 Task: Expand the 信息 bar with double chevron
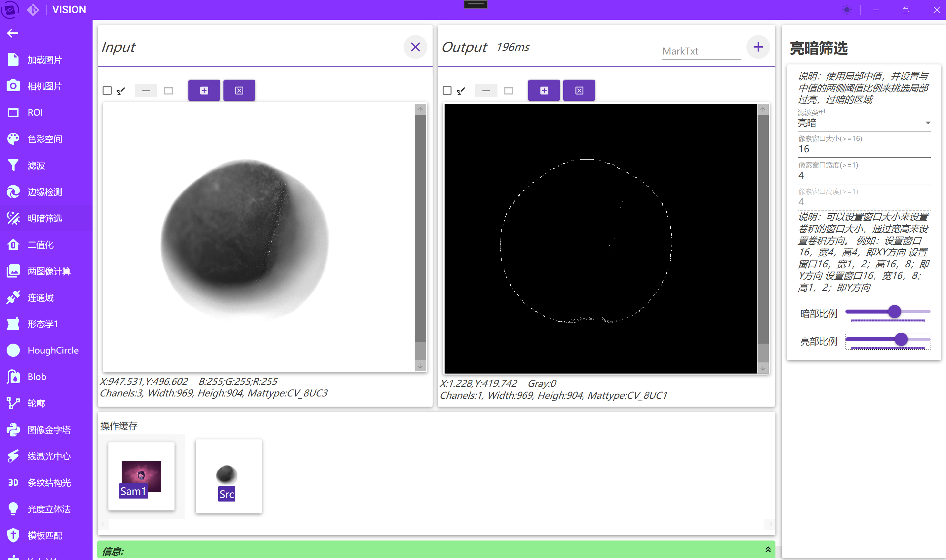(x=768, y=549)
